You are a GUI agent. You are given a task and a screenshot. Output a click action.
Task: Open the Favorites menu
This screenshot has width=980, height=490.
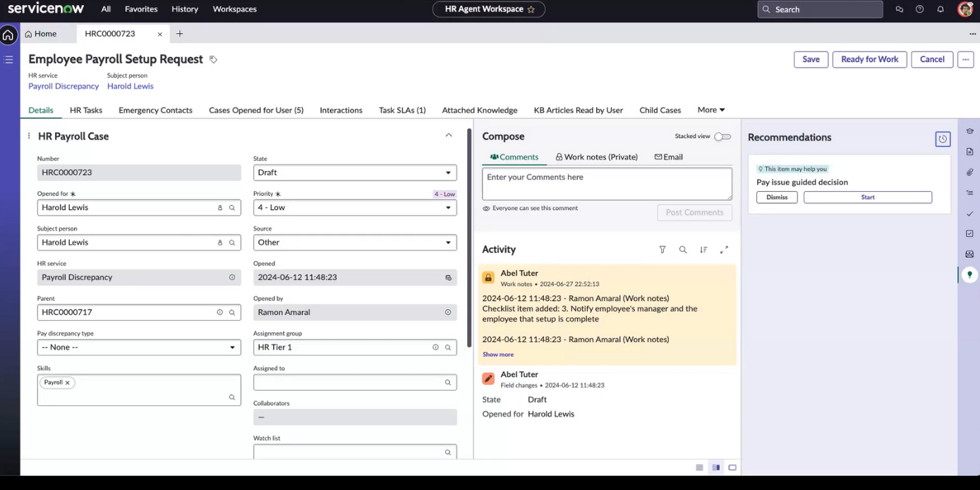(141, 9)
